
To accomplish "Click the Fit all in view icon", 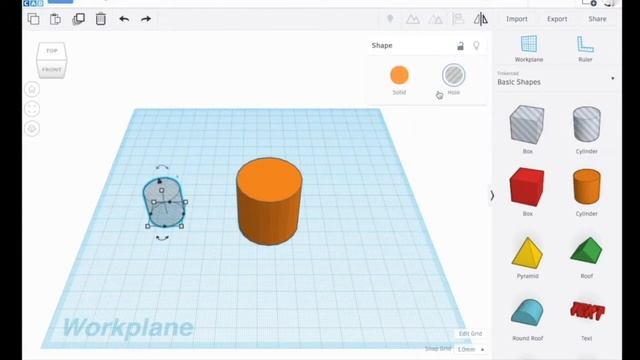I will (32, 109).
